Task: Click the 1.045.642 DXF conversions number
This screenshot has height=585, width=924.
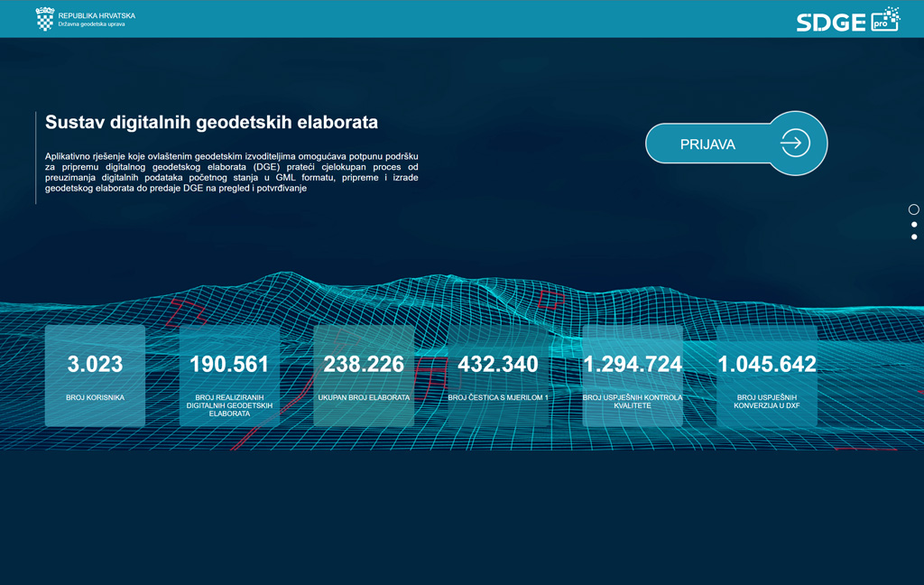Action: pos(766,364)
